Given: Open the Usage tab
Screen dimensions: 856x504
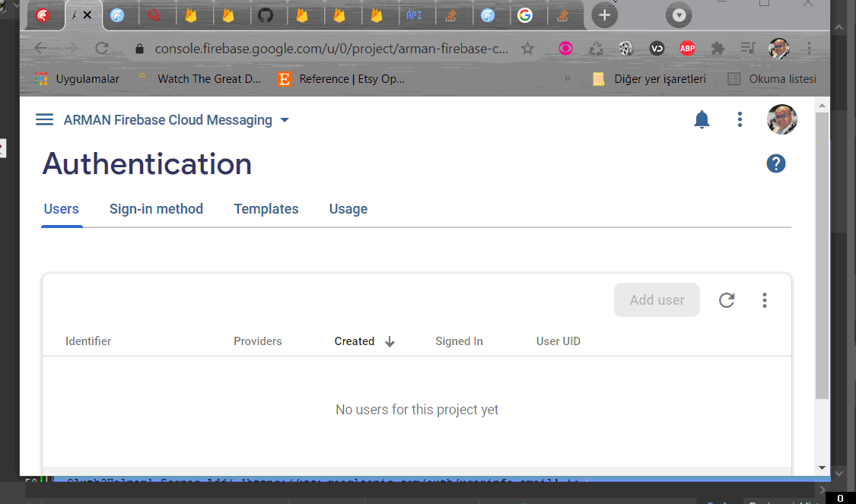Looking at the screenshot, I should point(348,209).
